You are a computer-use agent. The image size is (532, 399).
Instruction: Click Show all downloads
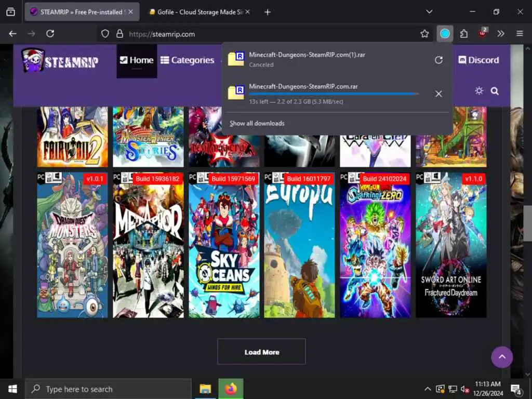(257, 124)
